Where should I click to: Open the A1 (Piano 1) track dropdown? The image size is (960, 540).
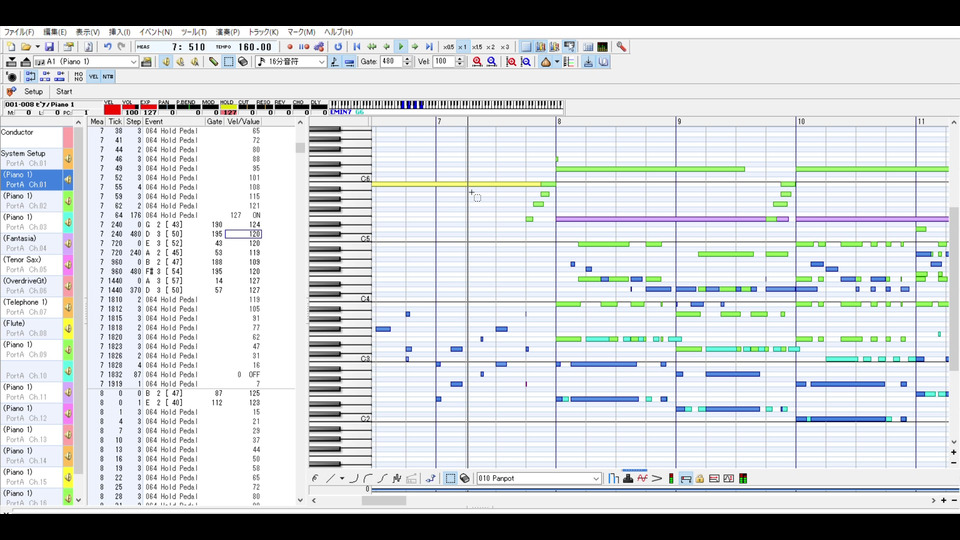(x=133, y=62)
